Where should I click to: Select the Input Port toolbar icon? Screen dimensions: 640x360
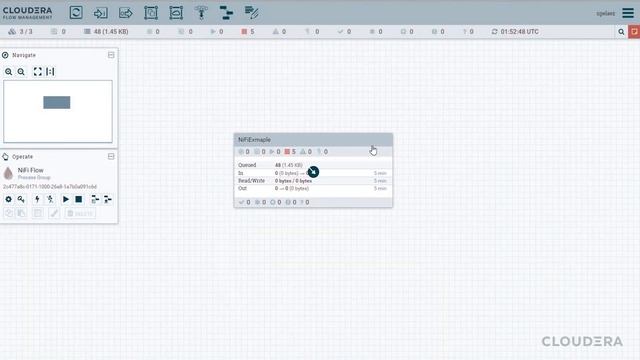point(100,13)
